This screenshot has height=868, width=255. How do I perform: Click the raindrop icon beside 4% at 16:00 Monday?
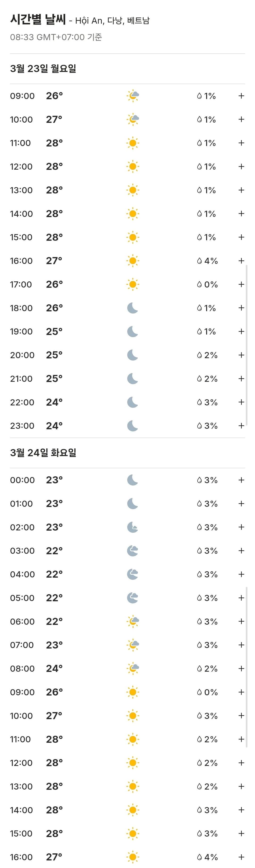[x=200, y=261]
